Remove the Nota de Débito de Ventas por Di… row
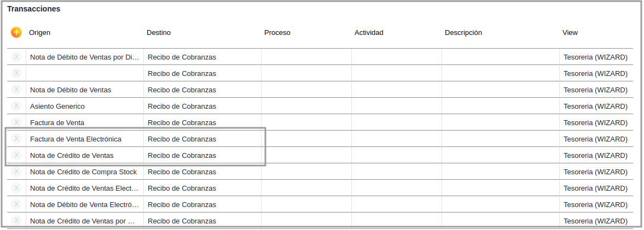Image resolution: width=644 pixels, height=230 pixels. (16, 57)
